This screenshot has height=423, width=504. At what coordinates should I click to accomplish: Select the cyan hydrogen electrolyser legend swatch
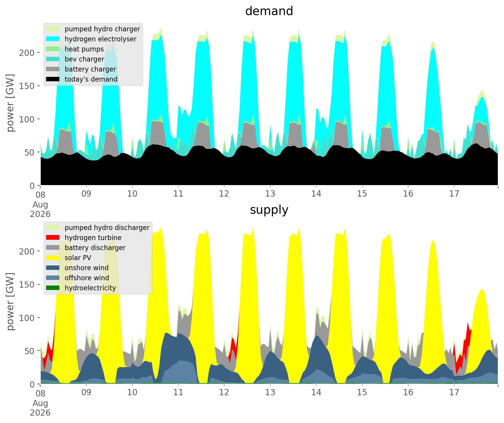(x=53, y=39)
